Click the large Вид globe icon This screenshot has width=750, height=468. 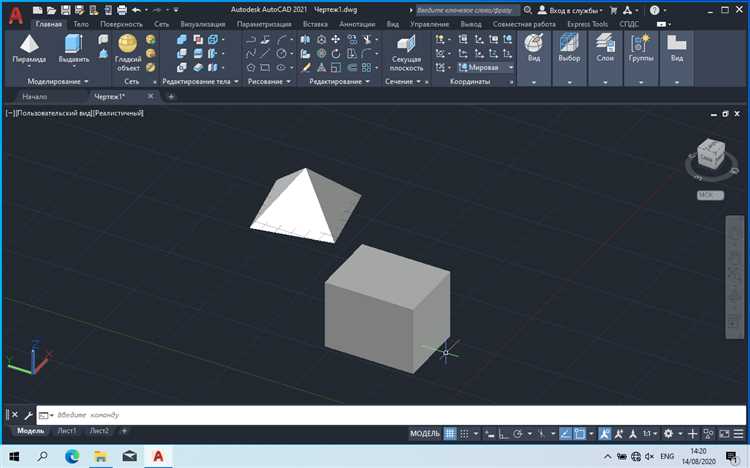533,44
